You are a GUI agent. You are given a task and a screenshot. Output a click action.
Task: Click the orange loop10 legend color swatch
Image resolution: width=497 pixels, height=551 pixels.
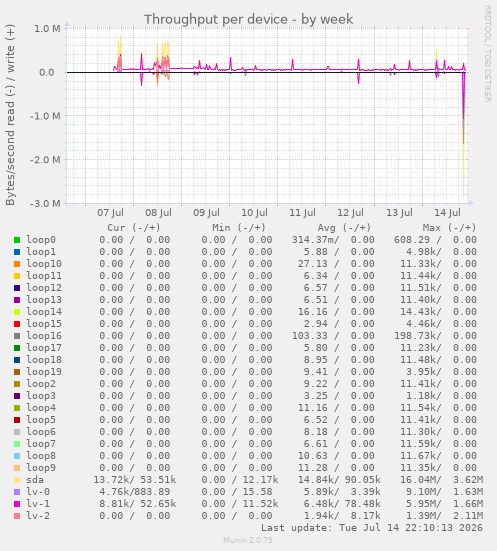[x=17, y=264]
